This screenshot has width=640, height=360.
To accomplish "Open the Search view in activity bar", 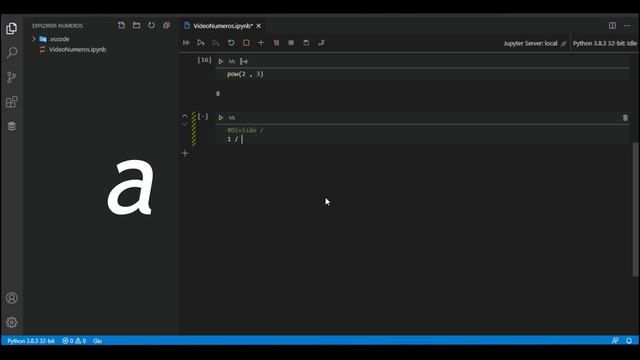I will (x=11, y=53).
